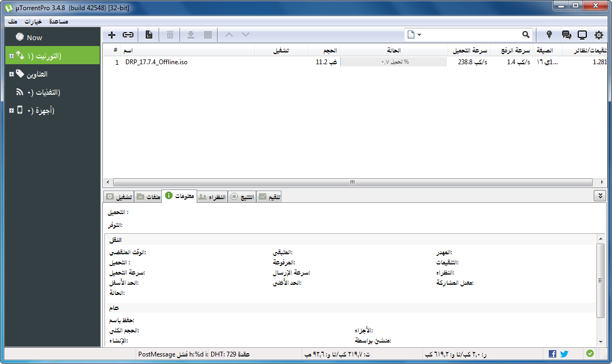Viewport: 612px width, 364px height.
Task: Click the Add Torrent plus icon
Action: pyautogui.click(x=111, y=35)
